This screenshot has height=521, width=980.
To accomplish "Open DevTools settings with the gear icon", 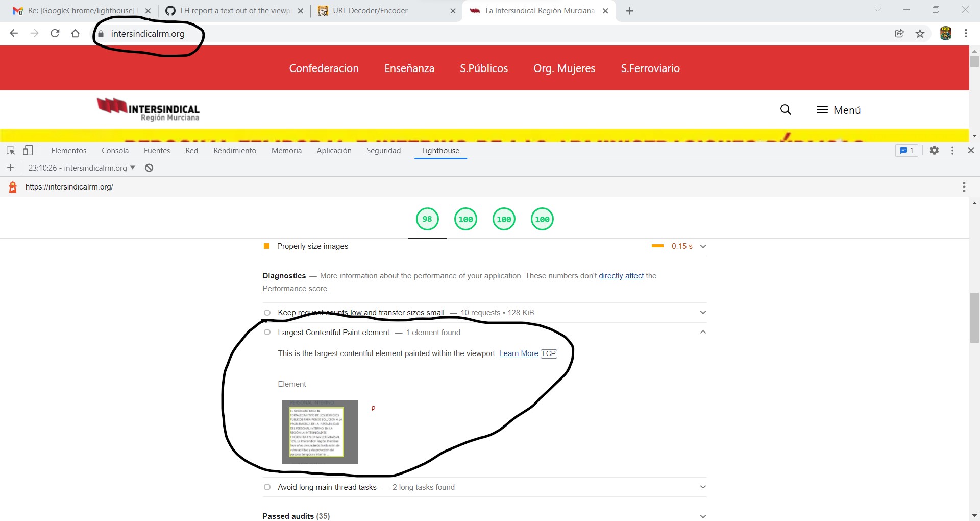I will click(x=935, y=150).
